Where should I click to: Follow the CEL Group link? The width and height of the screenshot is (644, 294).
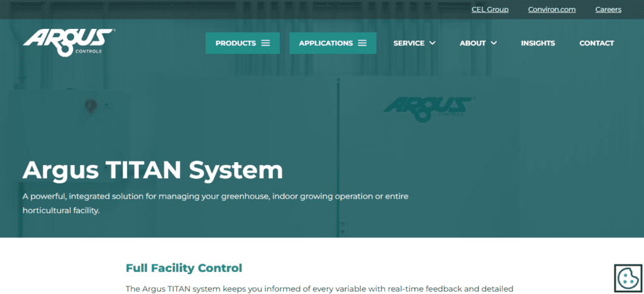[490, 9]
